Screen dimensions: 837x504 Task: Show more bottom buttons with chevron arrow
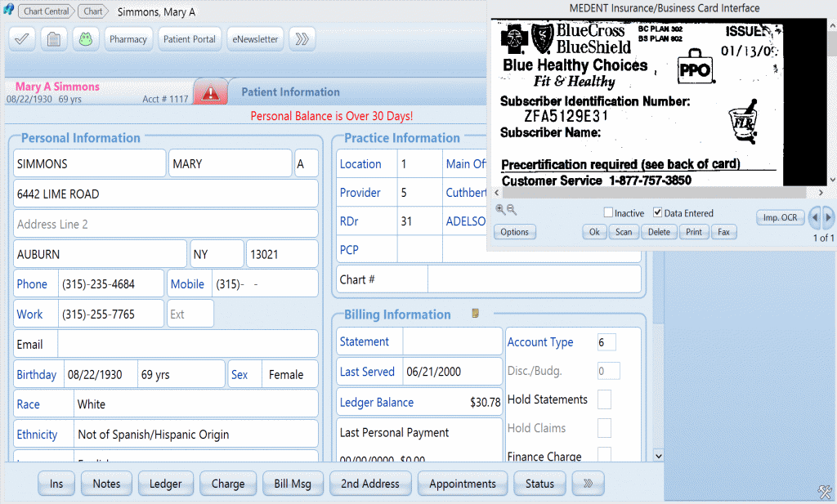pyautogui.click(x=588, y=484)
